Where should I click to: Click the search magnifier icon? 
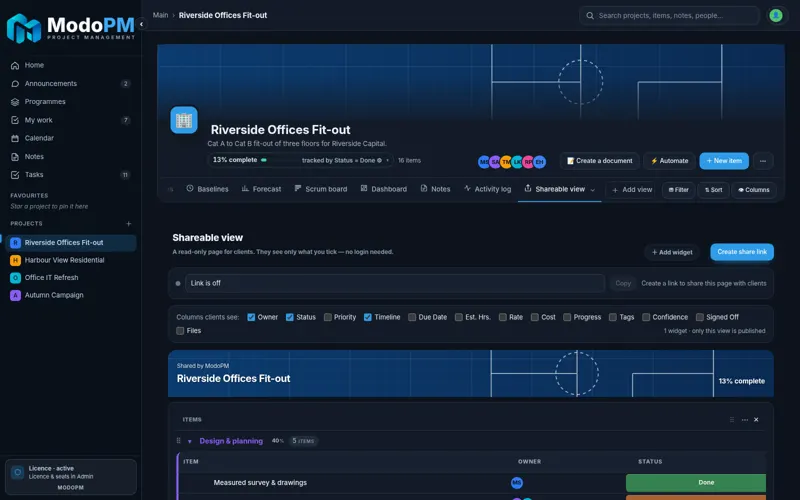(x=590, y=16)
